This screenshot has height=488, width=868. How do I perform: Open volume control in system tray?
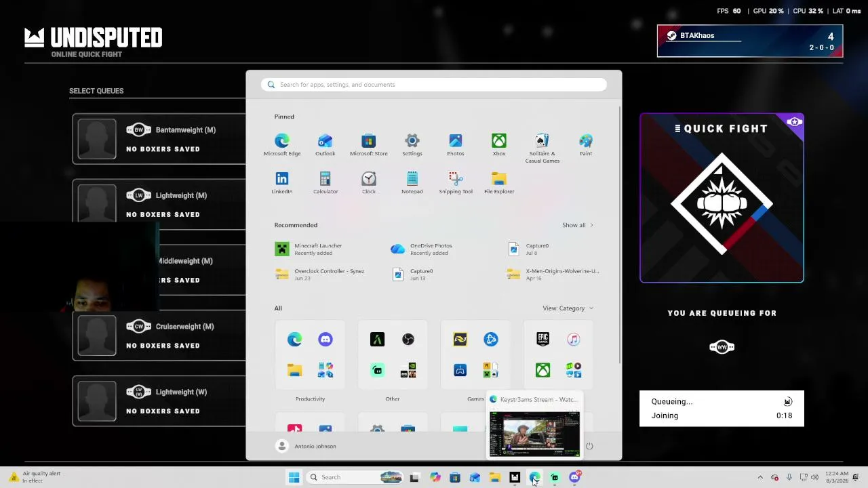[x=814, y=477]
